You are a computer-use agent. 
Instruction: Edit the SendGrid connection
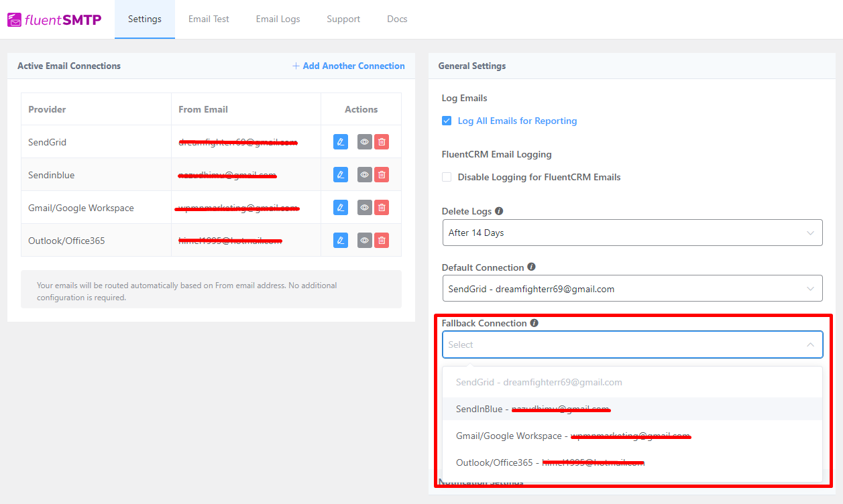pyautogui.click(x=341, y=141)
